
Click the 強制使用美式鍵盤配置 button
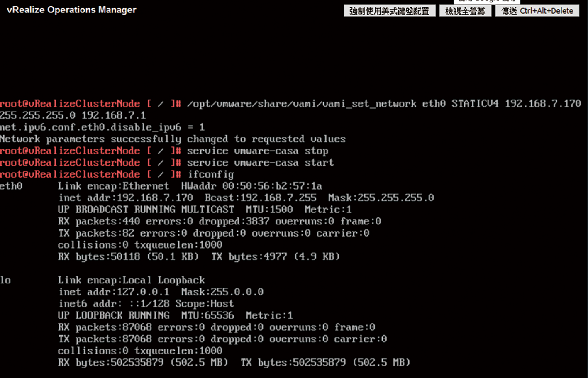(x=389, y=11)
